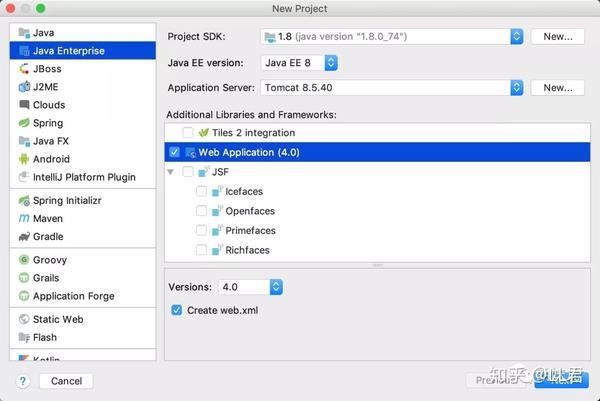Screen dimensions: 600x401
Task: Click New... next to Application Server
Action: point(558,88)
